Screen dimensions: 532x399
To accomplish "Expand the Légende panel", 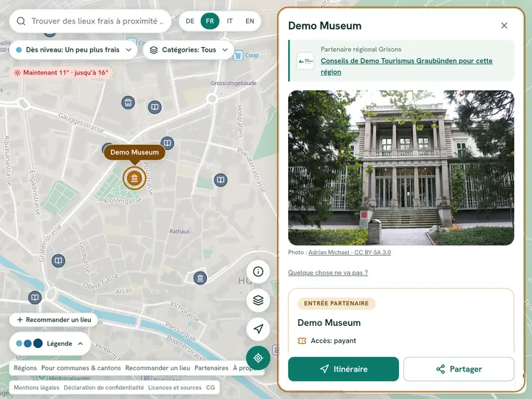I will [50, 344].
